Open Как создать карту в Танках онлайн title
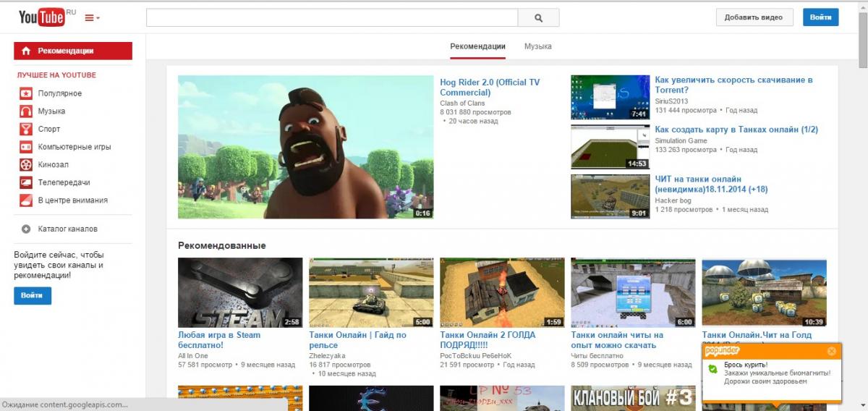 pyautogui.click(x=736, y=130)
